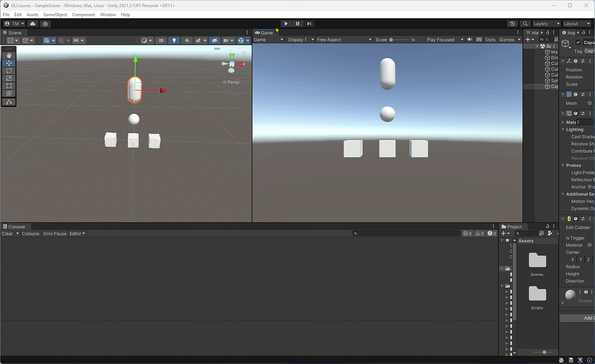Screen dimensions: 595x364
Task: Select the Rect Transform tool
Action: pos(9,85)
